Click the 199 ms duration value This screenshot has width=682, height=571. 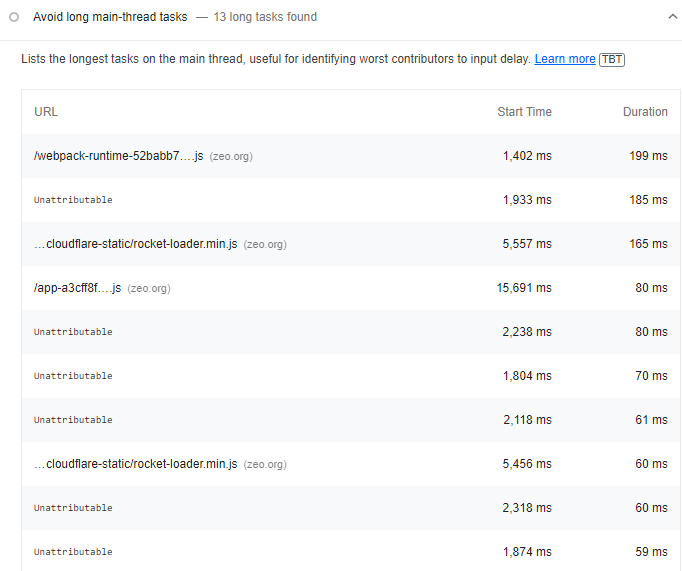(648, 156)
